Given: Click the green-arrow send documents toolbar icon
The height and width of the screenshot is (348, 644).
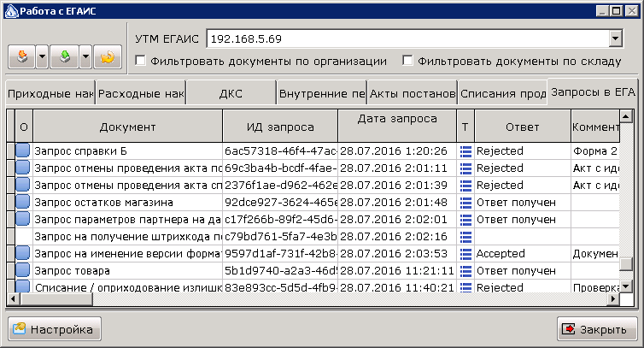Looking at the screenshot, I should [64, 56].
